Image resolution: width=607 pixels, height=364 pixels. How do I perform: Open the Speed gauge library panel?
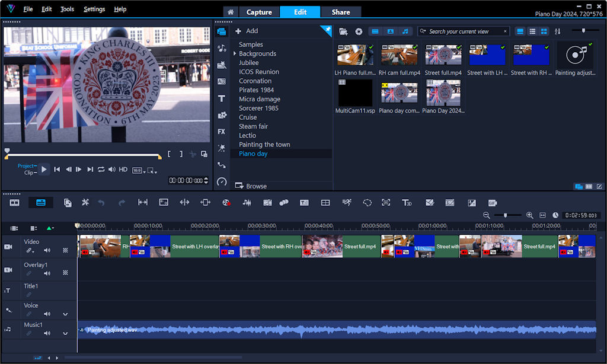tap(222, 181)
